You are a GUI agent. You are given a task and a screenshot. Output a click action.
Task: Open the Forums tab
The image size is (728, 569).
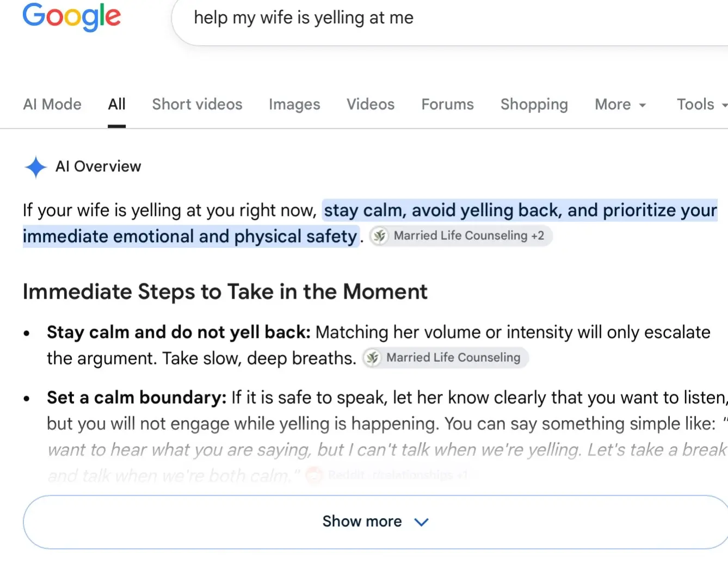[x=447, y=104]
